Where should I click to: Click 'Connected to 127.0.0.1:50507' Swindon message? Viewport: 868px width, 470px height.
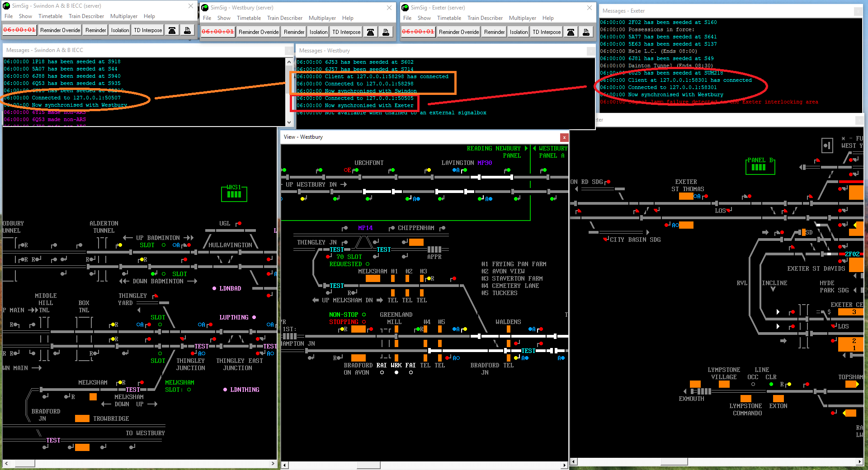click(62, 98)
